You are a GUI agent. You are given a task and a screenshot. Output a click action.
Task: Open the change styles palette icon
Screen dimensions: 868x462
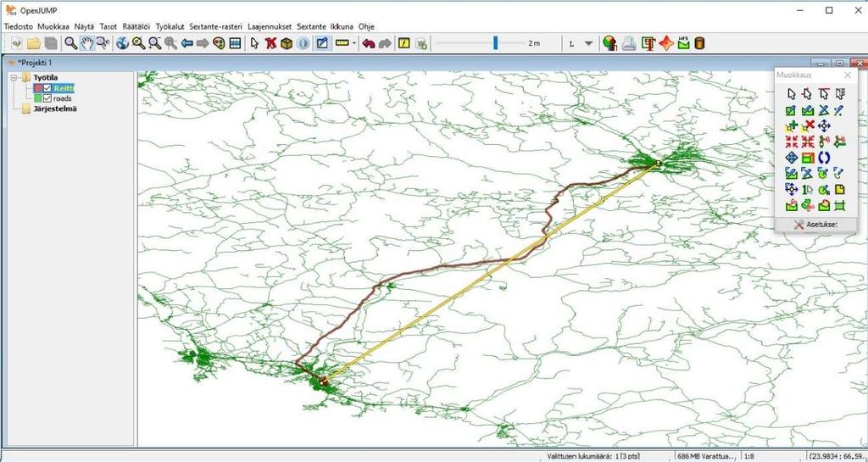pos(219,43)
